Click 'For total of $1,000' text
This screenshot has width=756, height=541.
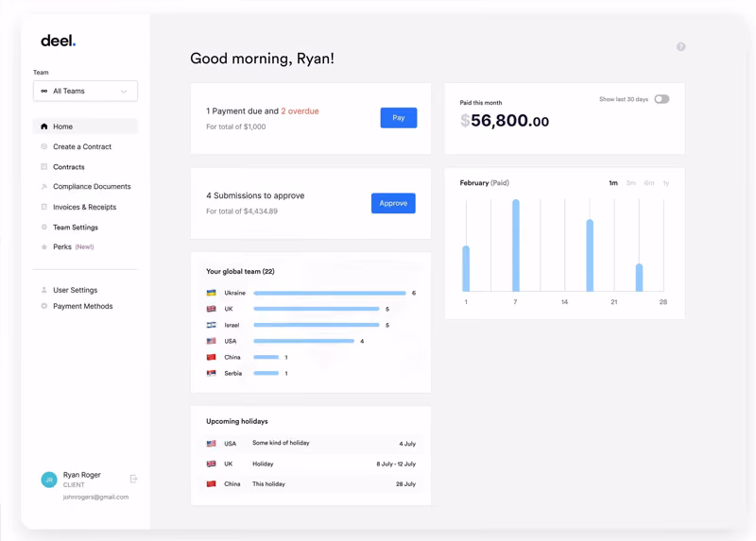(x=235, y=127)
